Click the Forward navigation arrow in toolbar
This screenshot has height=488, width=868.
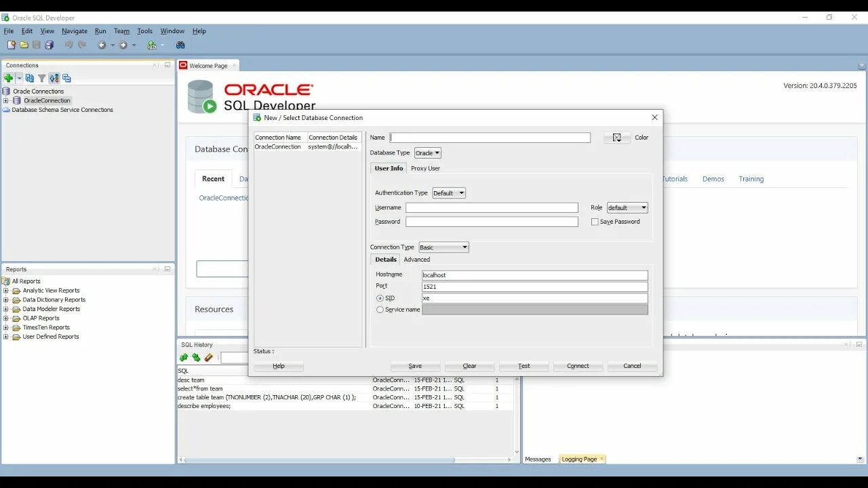(123, 45)
